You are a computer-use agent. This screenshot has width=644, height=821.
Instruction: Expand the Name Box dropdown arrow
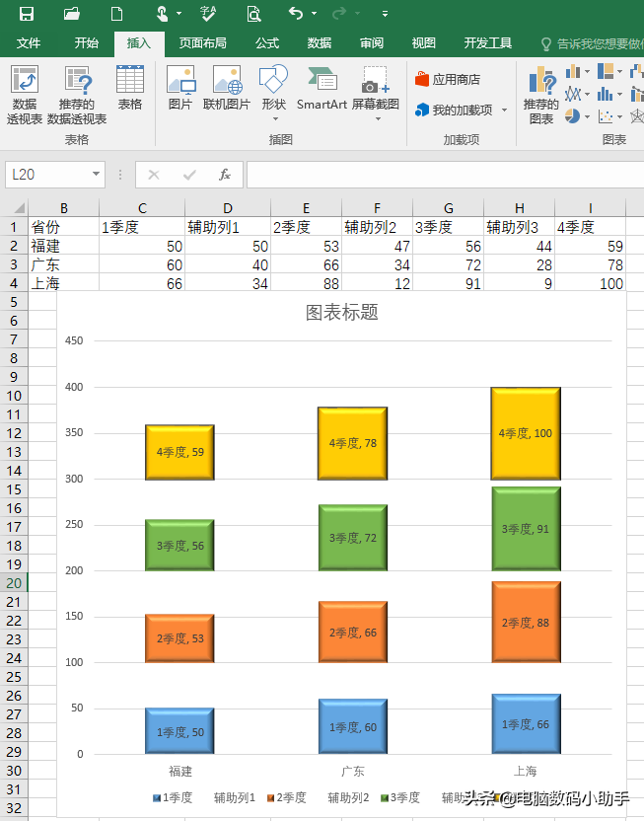97,174
